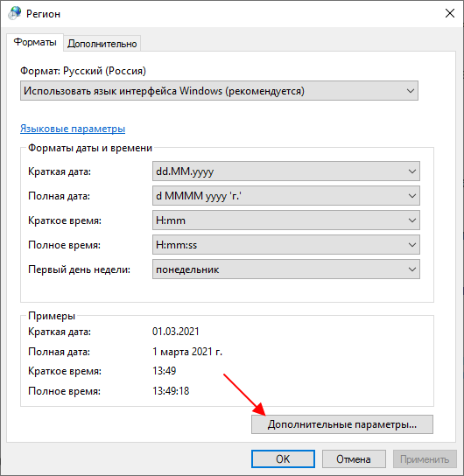Open the Формат language dropdown

pos(219,91)
